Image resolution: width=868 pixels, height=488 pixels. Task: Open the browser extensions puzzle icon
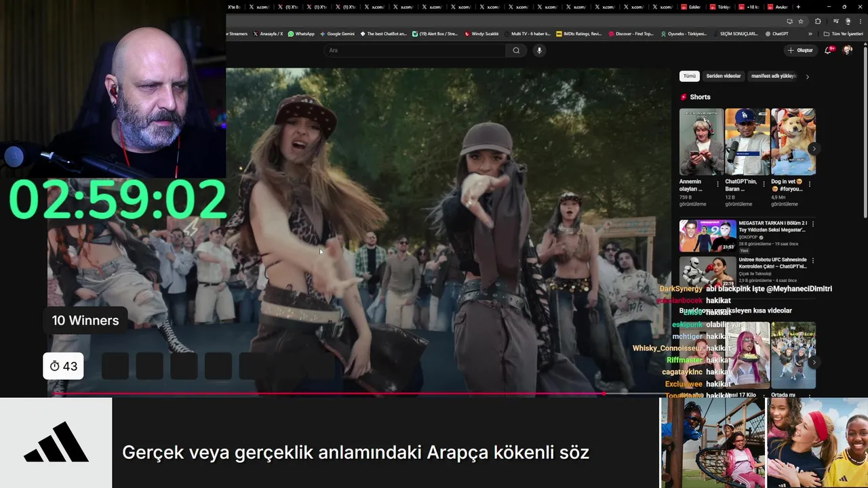(x=818, y=21)
